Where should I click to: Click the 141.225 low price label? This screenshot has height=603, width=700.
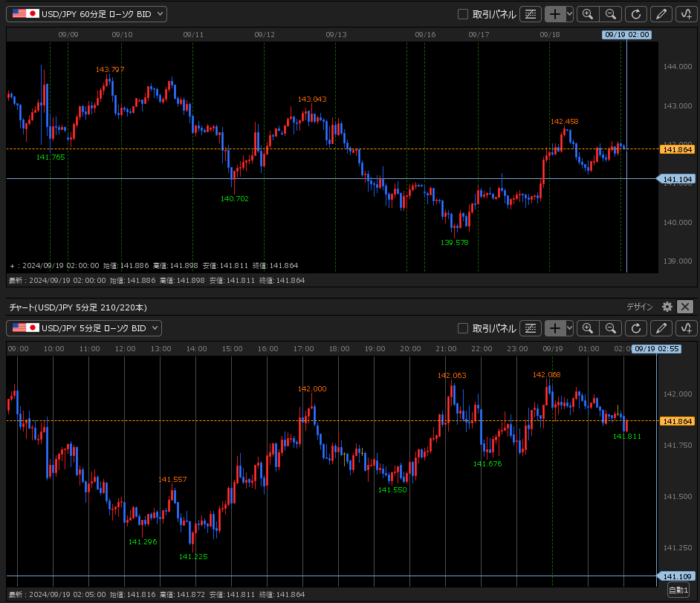pos(193,557)
